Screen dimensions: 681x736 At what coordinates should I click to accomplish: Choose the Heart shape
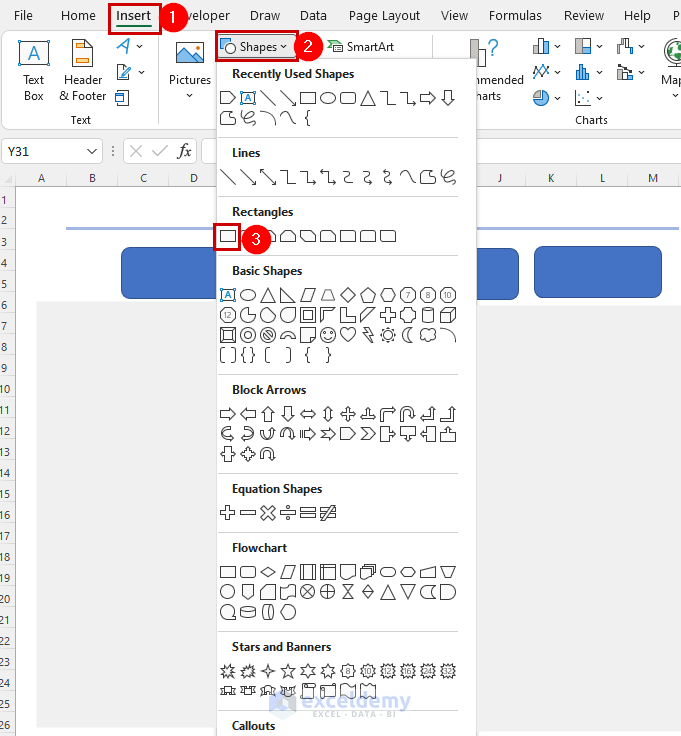point(348,335)
